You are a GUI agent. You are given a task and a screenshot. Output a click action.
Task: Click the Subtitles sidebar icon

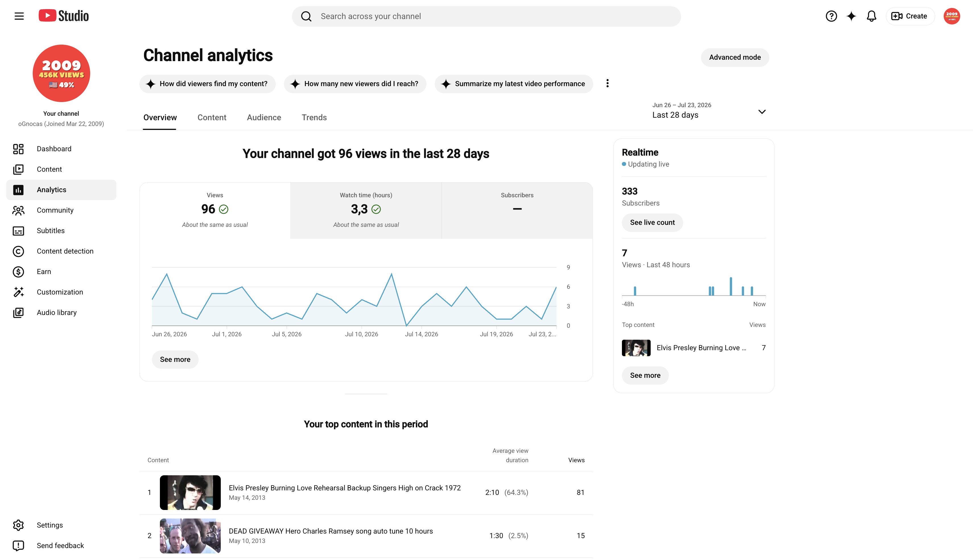18,231
